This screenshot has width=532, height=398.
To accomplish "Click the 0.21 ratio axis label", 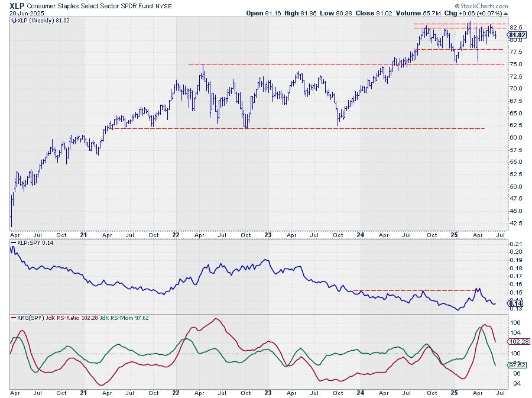I will click(x=515, y=244).
